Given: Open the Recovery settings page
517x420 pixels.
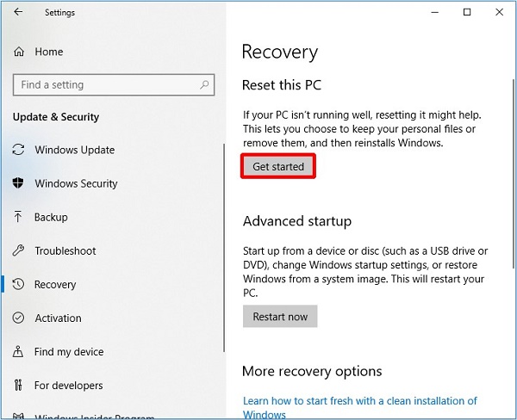Looking at the screenshot, I should pos(55,285).
